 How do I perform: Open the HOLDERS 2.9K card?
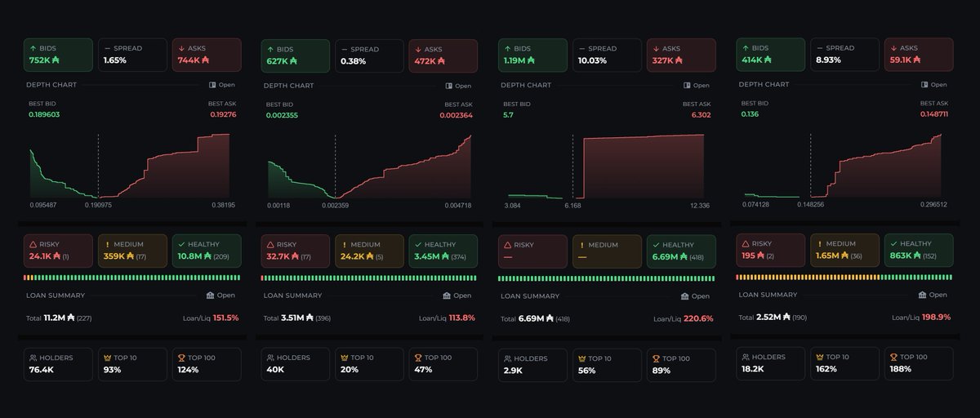[532, 365]
